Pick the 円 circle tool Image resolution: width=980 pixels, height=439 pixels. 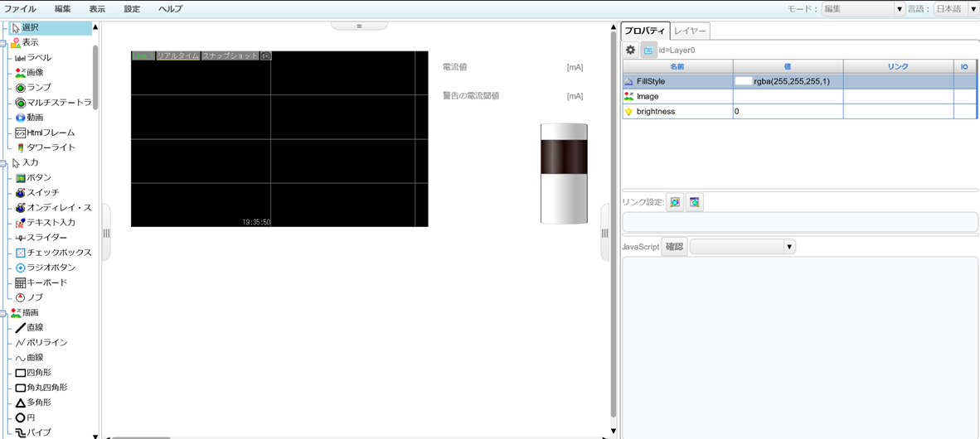click(25, 417)
